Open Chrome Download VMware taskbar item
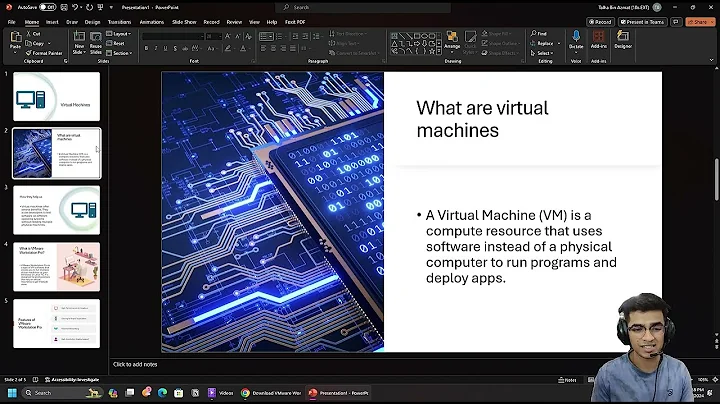The height and width of the screenshot is (404, 720). point(271,393)
